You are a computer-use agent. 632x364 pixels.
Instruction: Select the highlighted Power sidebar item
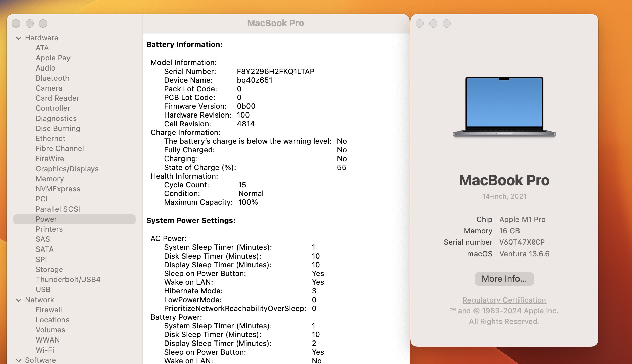pos(46,219)
